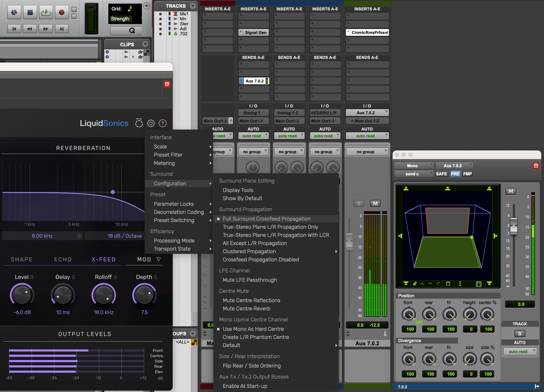Open the LiquidSonics help question icon
Image resolution: width=544 pixels, height=392 pixels.
point(163,123)
